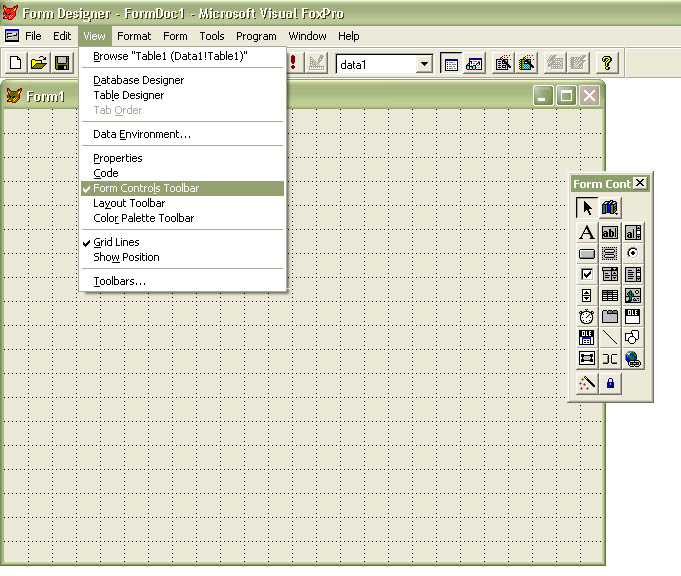Click the New file icon

pos(16,63)
